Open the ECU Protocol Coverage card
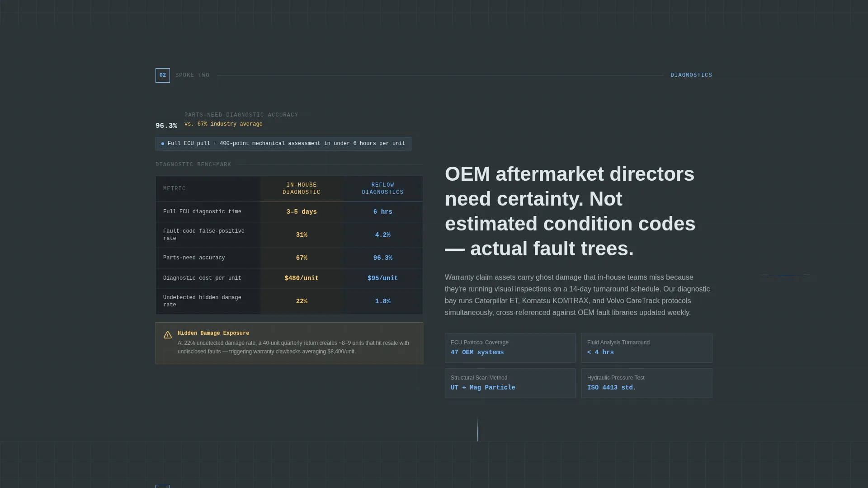Viewport: 868px width, 488px height. pos(510,348)
